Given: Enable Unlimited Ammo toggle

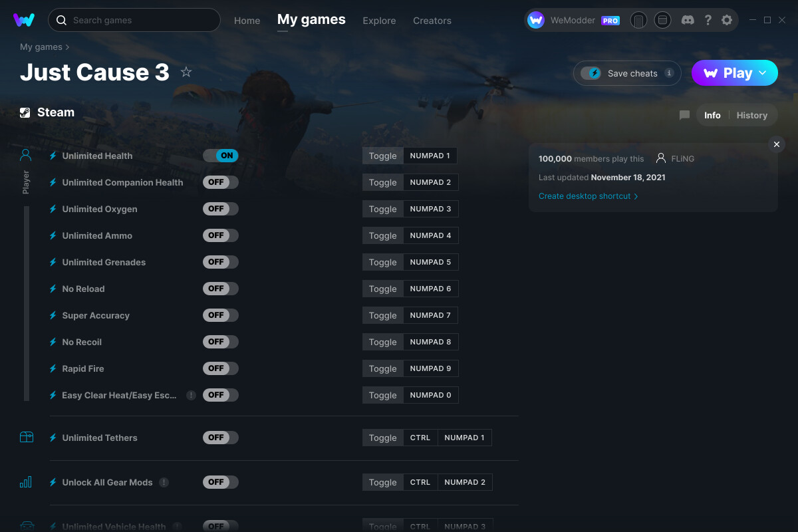Looking at the screenshot, I should [x=221, y=235].
